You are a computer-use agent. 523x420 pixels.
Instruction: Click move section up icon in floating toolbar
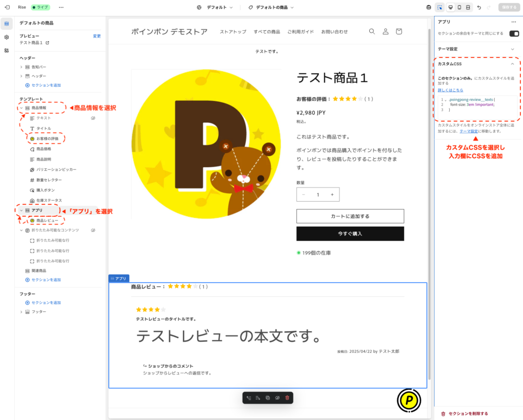[x=249, y=398]
